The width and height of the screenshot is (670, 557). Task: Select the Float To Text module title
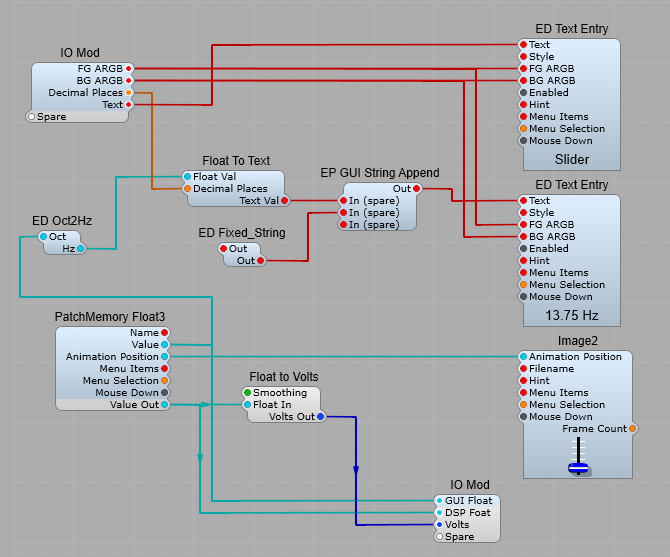pyautogui.click(x=236, y=161)
